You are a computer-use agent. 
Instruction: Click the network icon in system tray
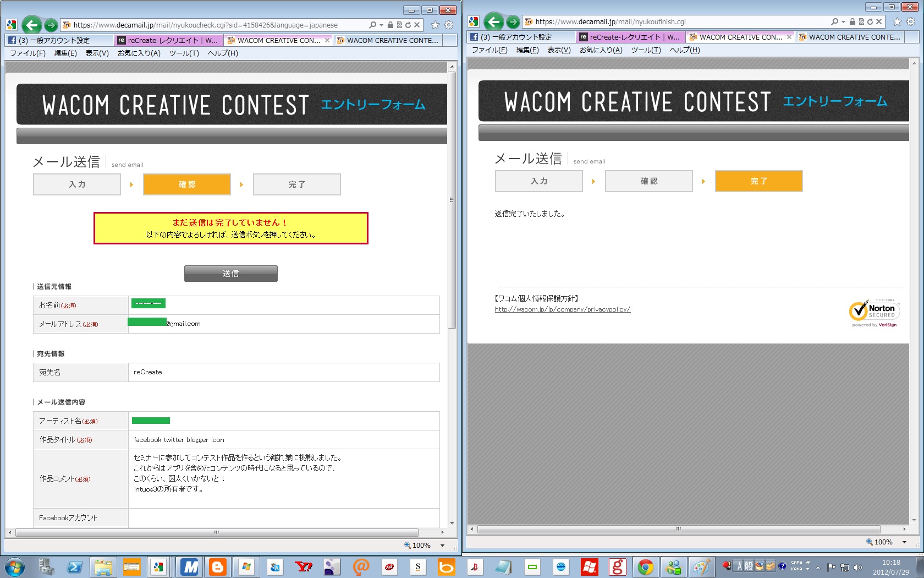845,568
